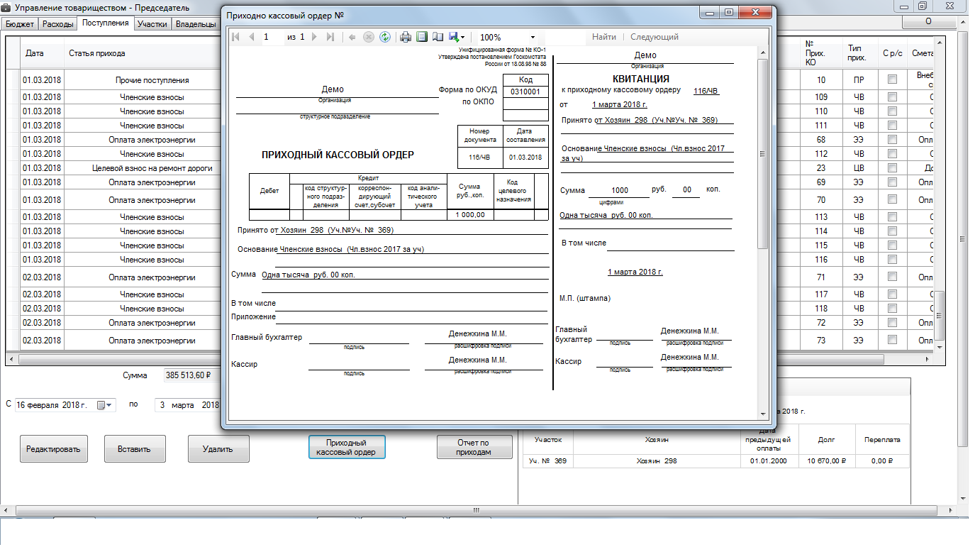
Task: Switch to the Бюджет tab
Action: [20, 24]
